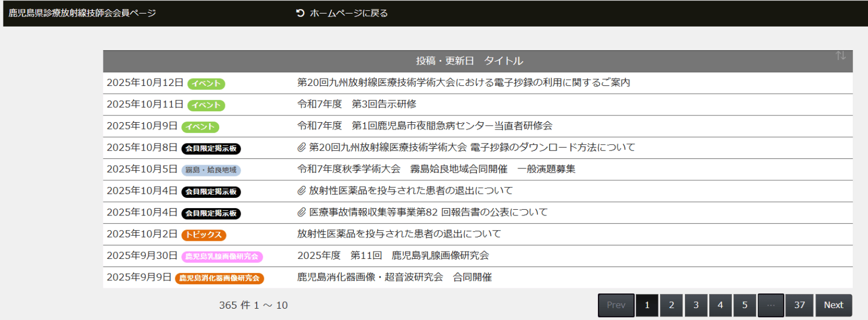Jump to last page 37
Screen dimensions: 868x320
coord(799,305)
